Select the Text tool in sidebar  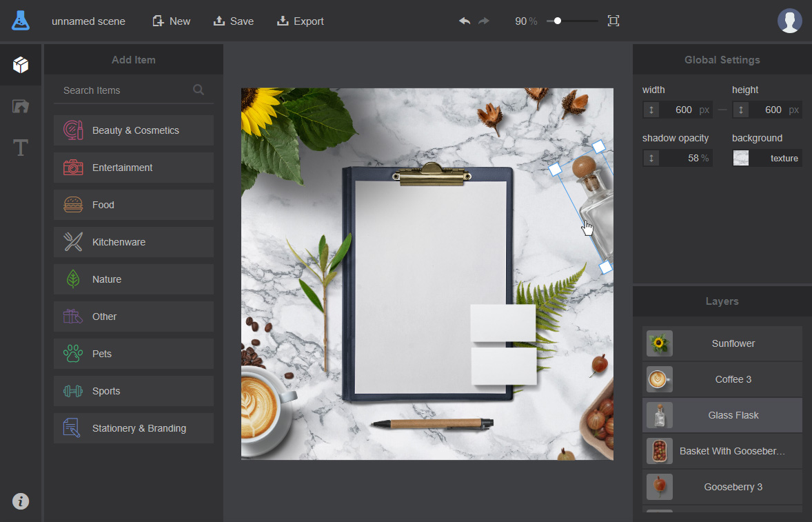pyautogui.click(x=21, y=148)
